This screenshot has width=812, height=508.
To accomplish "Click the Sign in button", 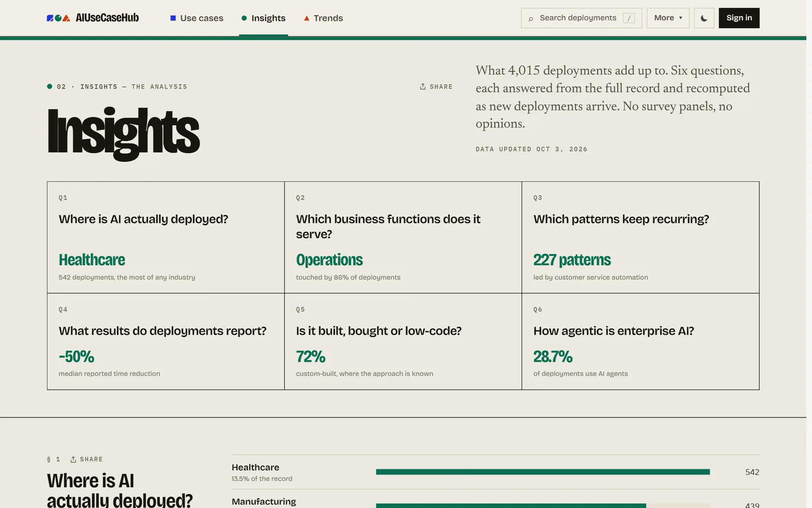I will point(739,18).
